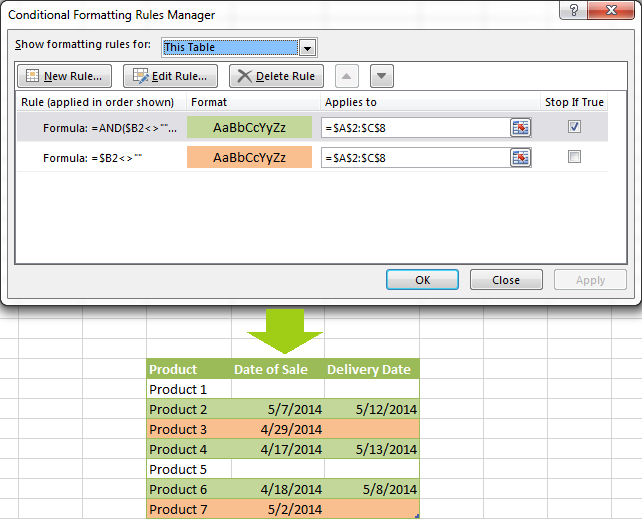Select cell Product 1
This screenshot has width=642, height=519.
(x=189, y=389)
